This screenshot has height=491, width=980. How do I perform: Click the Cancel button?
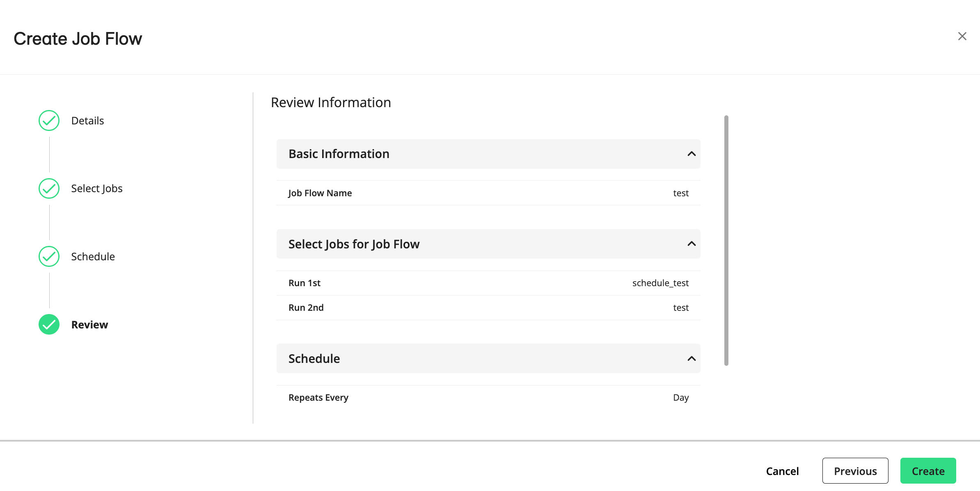(x=782, y=470)
